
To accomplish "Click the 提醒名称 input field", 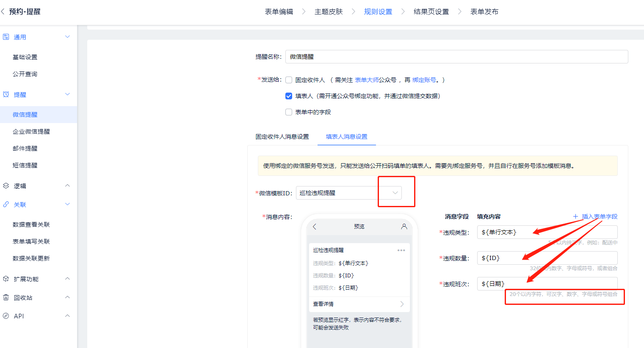I will 456,57.
